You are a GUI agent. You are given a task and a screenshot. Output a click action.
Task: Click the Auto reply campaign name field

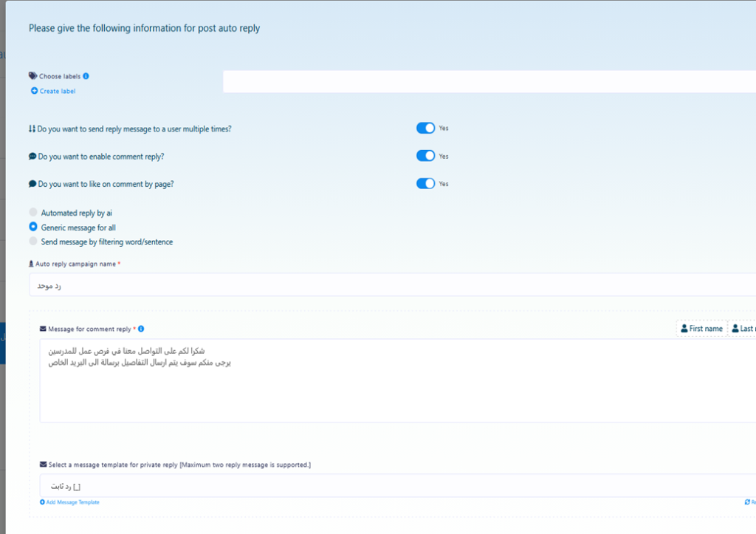tap(391, 285)
